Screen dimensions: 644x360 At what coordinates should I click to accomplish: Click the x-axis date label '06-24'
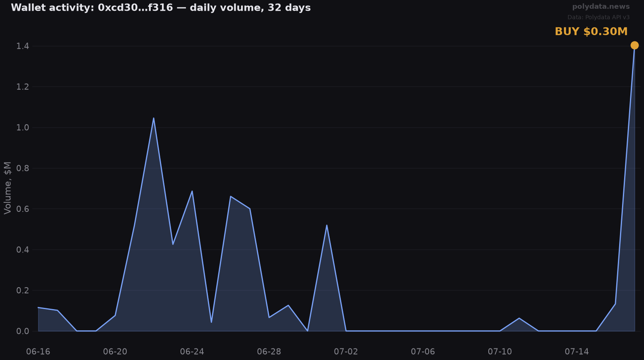(x=192, y=352)
